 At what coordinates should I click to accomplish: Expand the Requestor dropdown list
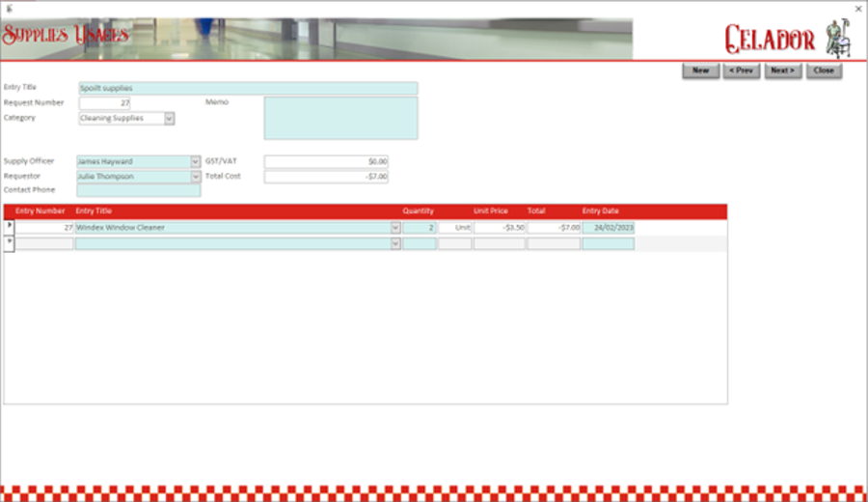[x=195, y=177]
